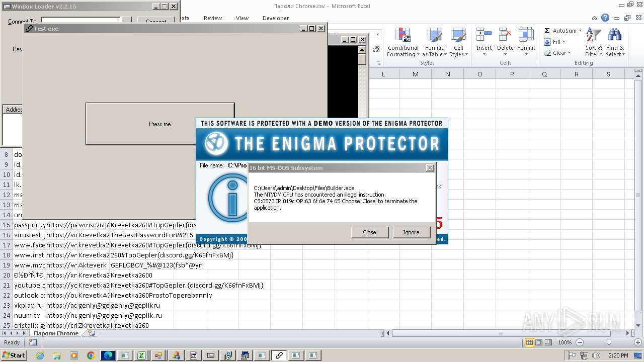Select column header Q
This screenshot has height=362, width=644.
(544, 74)
